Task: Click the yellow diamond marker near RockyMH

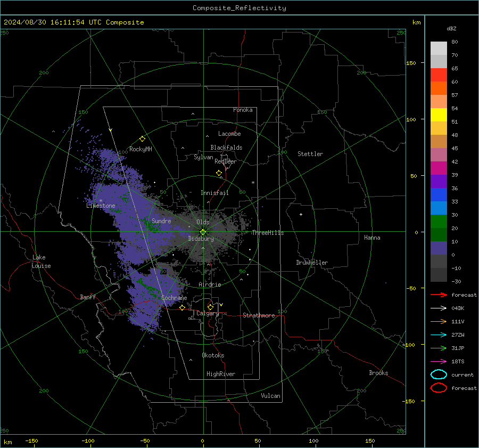Action: click(x=142, y=139)
